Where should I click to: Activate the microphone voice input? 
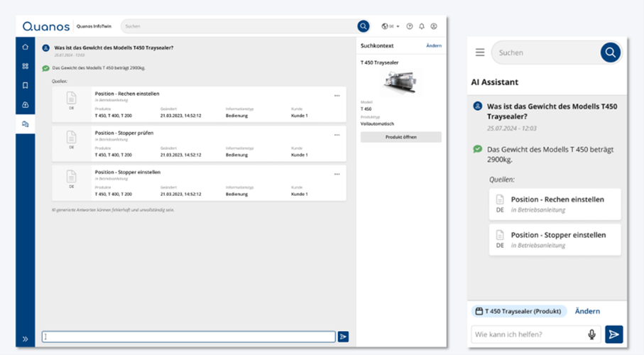[591, 334]
